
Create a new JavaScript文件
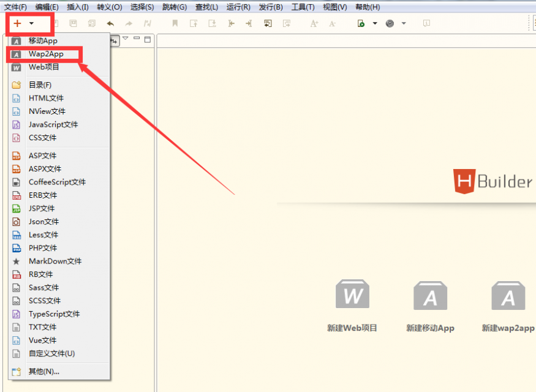(x=59, y=124)
